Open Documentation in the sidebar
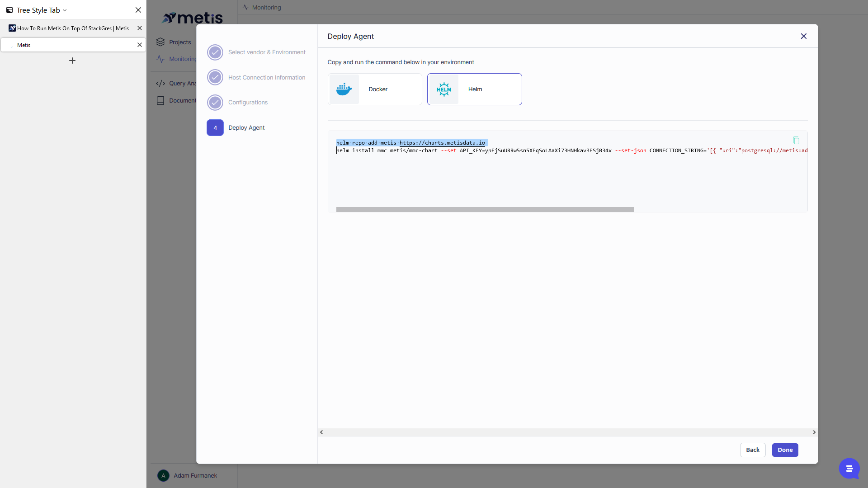 click(x=183, y=101)
